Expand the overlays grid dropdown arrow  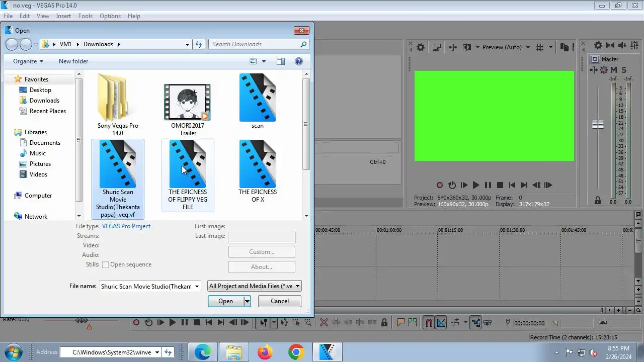pos(550,47)
